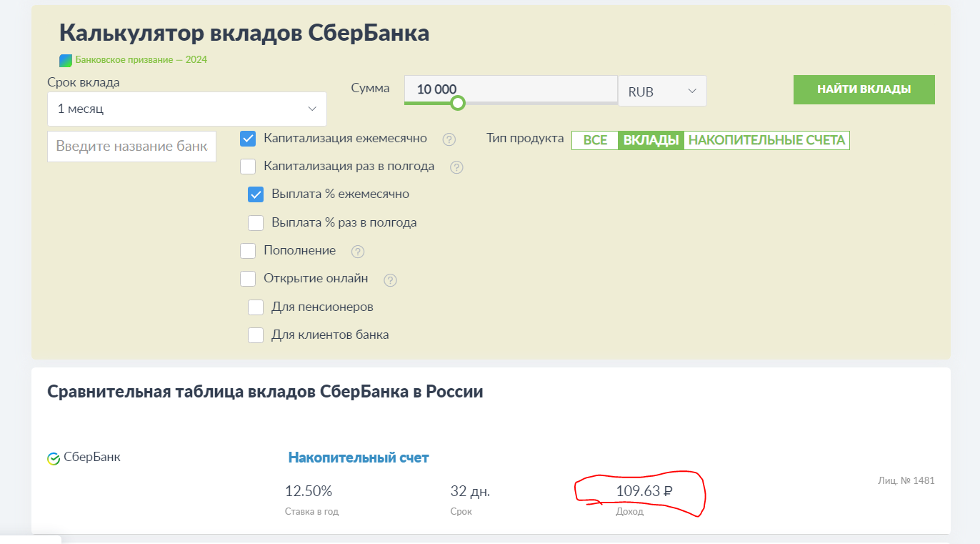Click the deposit amount slider handle
Viewport: 980px width, 544px height.
click(458, 103)
